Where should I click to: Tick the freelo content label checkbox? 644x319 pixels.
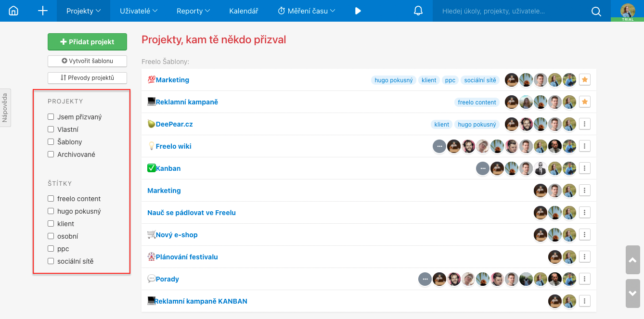(51, 199)
